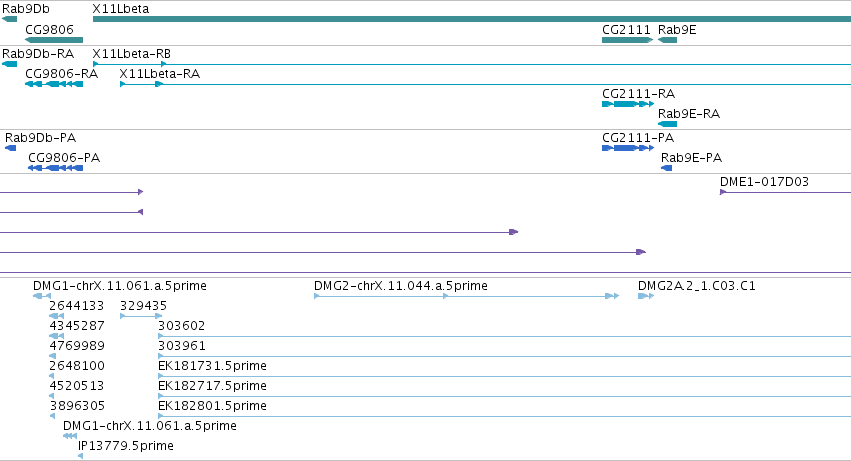Select the 303961 EST label
Screen dimensions: 851x461
click(181, 346)
